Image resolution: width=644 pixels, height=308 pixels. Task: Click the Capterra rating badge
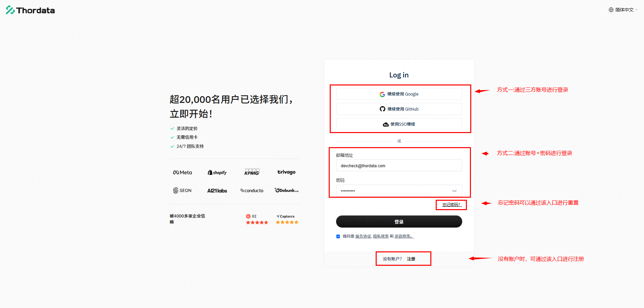(x=287, y=219)
